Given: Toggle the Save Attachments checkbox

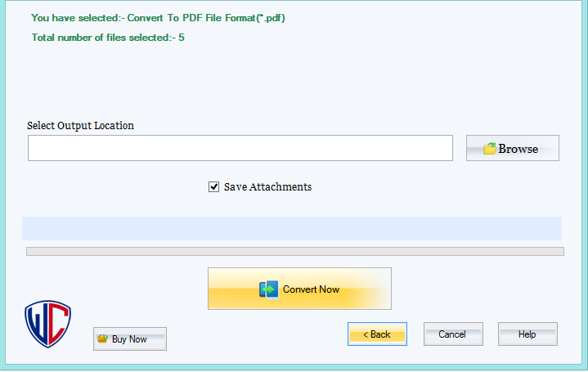Looking at the screenshot, I should click(214, 187).
